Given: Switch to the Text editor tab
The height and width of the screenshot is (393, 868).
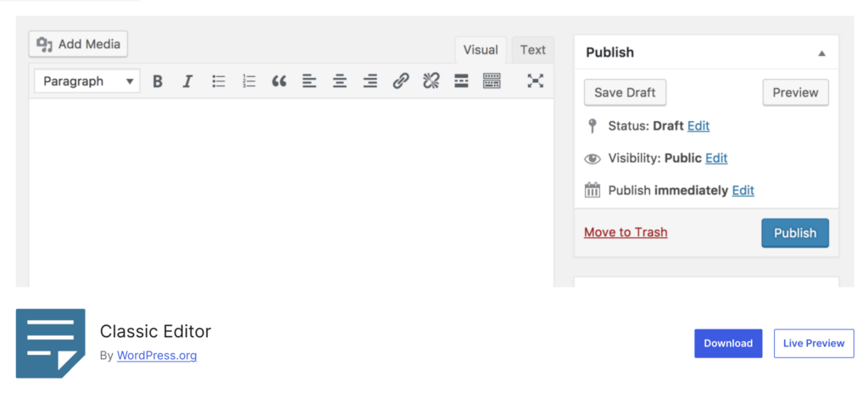Looking at the screenshot, I should tap(532, 50).
